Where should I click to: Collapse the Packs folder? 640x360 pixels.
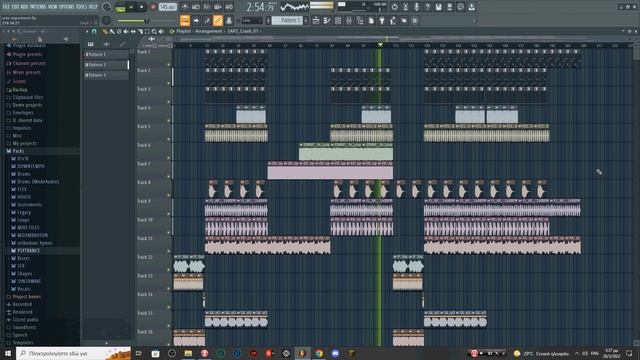[18, 151]
